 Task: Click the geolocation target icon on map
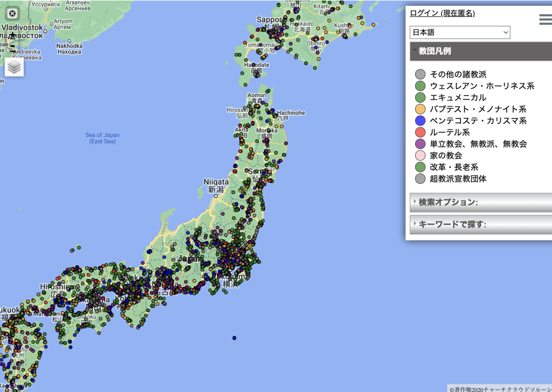[x=12, y=13]
